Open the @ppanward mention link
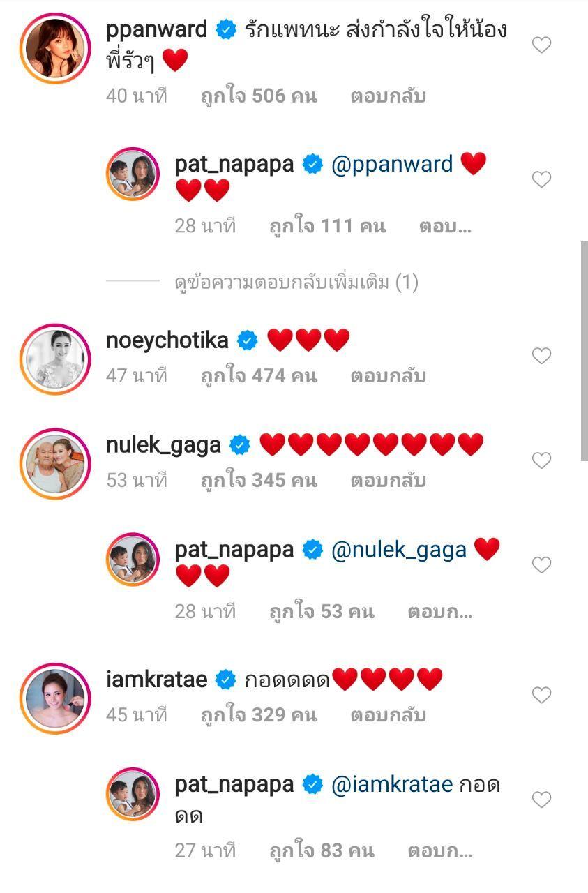This screenshot has width=588, height=893. point(392,165)
